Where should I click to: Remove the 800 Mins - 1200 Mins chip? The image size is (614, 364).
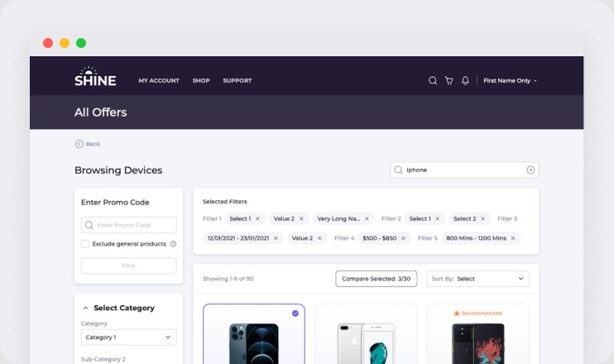pyautogui.click(x=513, y=238)
